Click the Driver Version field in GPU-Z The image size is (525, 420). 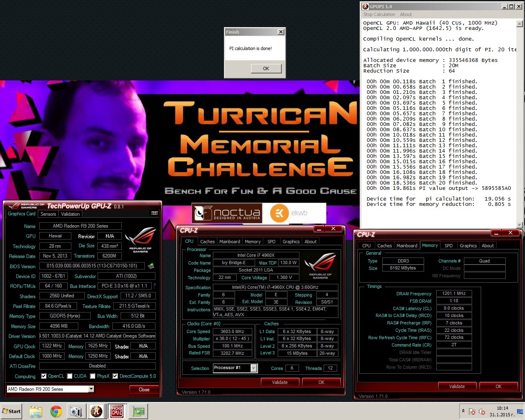point(98,336)
